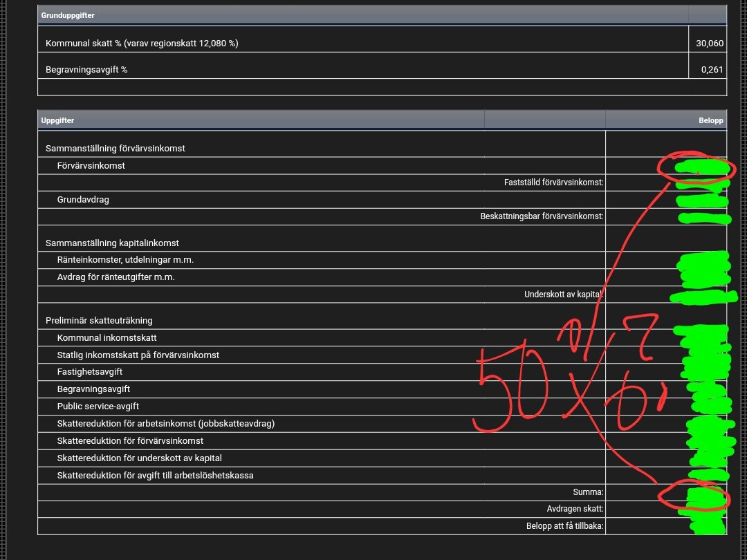Click the Belopp att få tillbaka label
The image size is (747, 560).
click(564, 526)
